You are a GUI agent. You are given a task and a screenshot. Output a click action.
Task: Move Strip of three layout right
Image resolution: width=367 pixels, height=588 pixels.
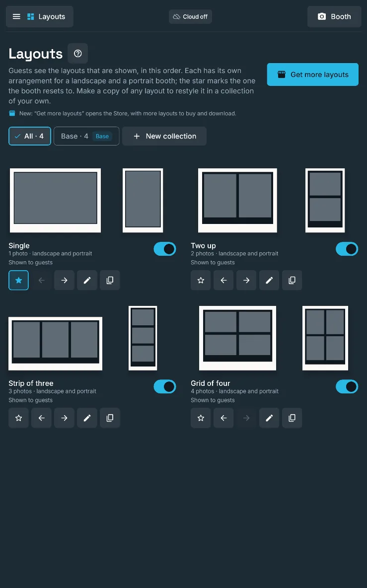click(64, 418)
